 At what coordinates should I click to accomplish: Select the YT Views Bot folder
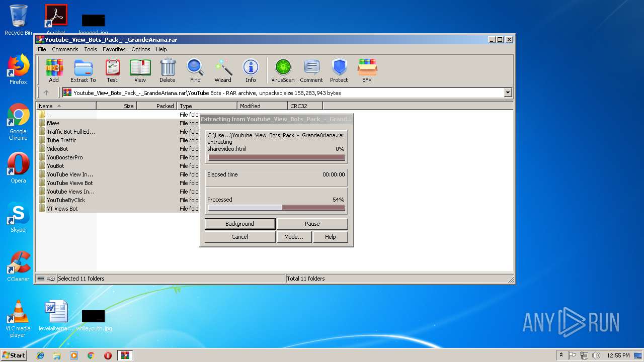[x=62, y=209]
